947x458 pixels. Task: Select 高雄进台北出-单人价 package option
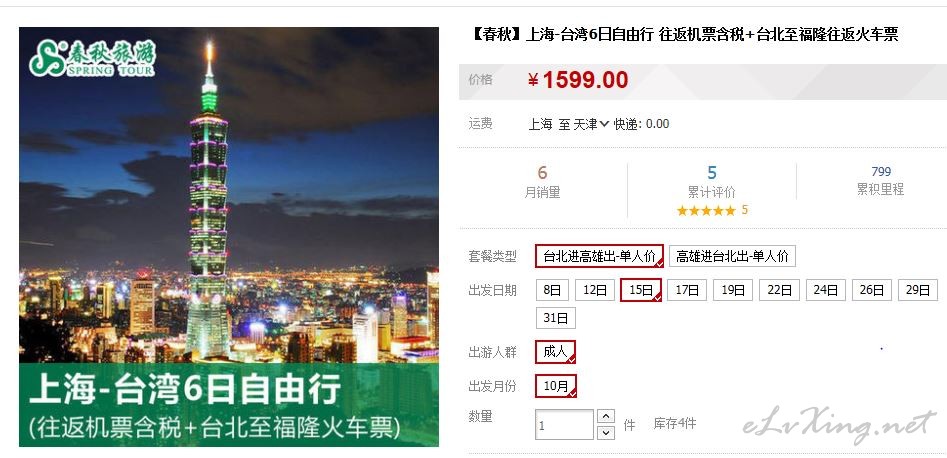732,256
